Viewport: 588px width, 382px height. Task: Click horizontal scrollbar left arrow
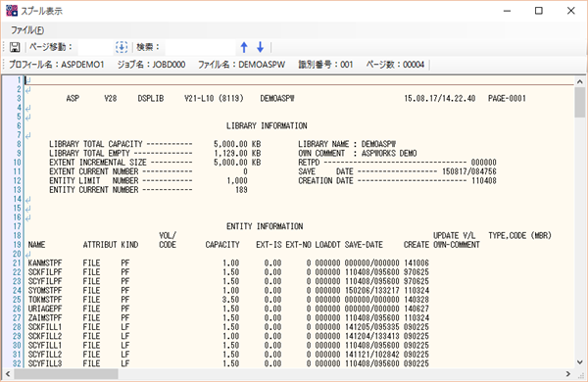tap(8, 374)
